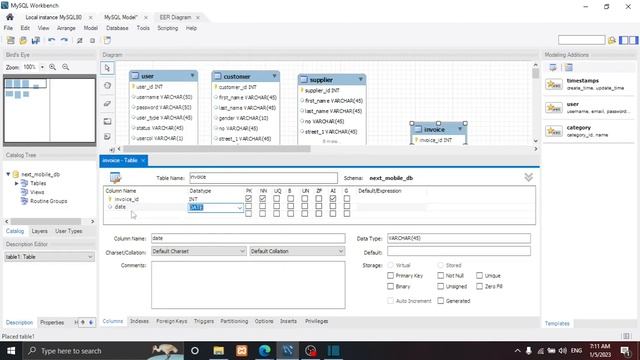The image size is (640, 360).
Task: Enable Unique storage checkbox
Action: point(480,276)
